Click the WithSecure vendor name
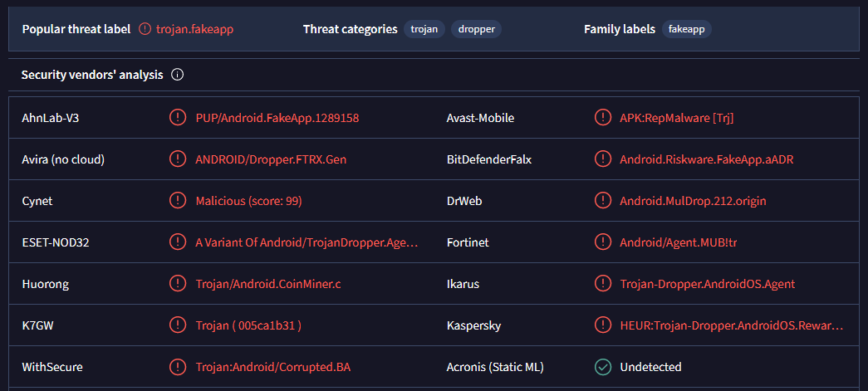Image resolution: width=868 pixels, height=391 pixels. [52, 367]
